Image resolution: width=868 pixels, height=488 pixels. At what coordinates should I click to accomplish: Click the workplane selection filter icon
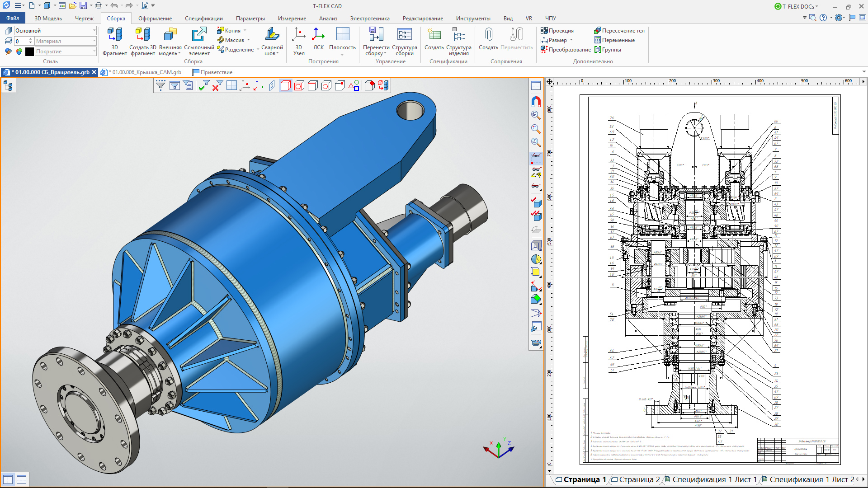coord(231,85)
